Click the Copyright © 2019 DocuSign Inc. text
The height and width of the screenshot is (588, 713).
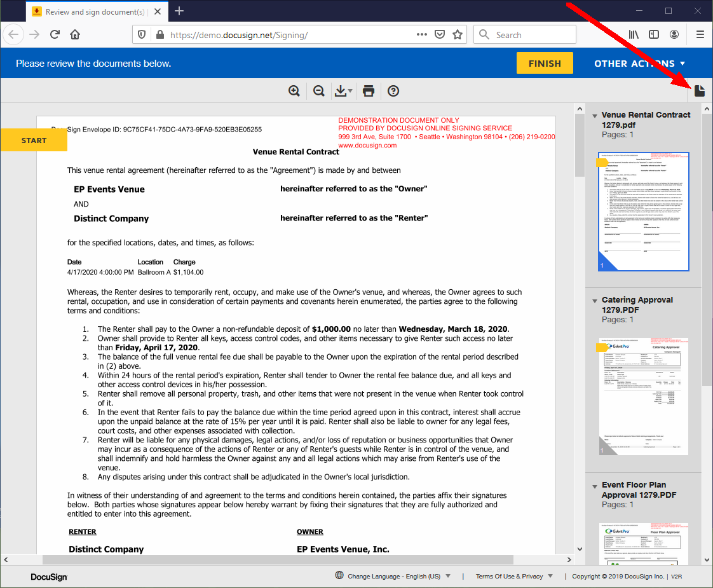tap(618, 576)
